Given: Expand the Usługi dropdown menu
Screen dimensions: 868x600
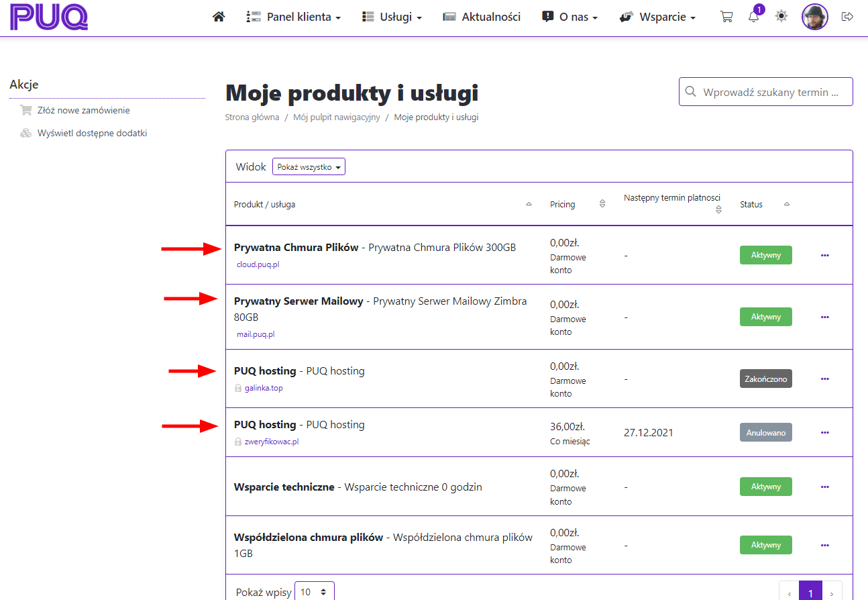Looking at the screenshot, I should coord(392,17).
